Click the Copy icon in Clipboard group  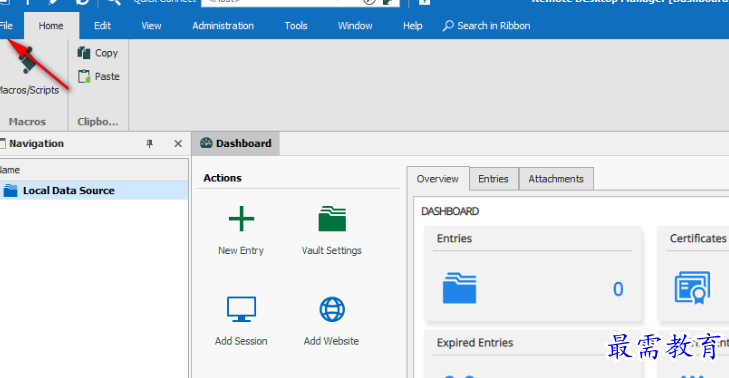(84, 53)
